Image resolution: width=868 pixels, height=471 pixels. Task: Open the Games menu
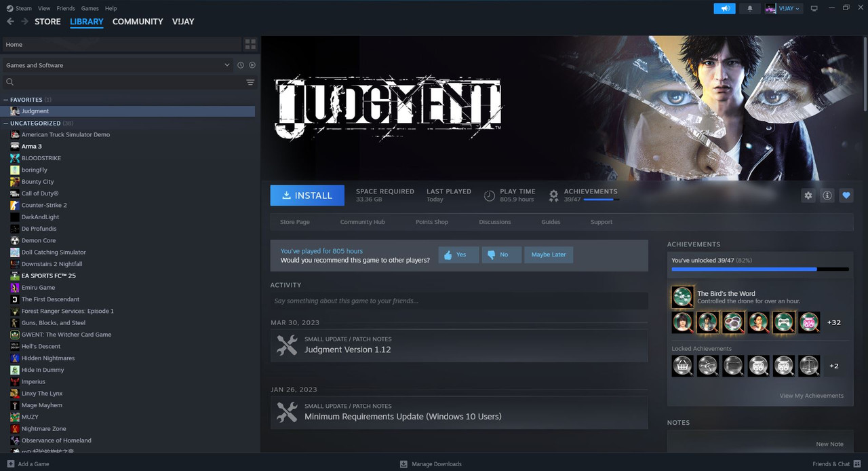click(x=90, y=8)
